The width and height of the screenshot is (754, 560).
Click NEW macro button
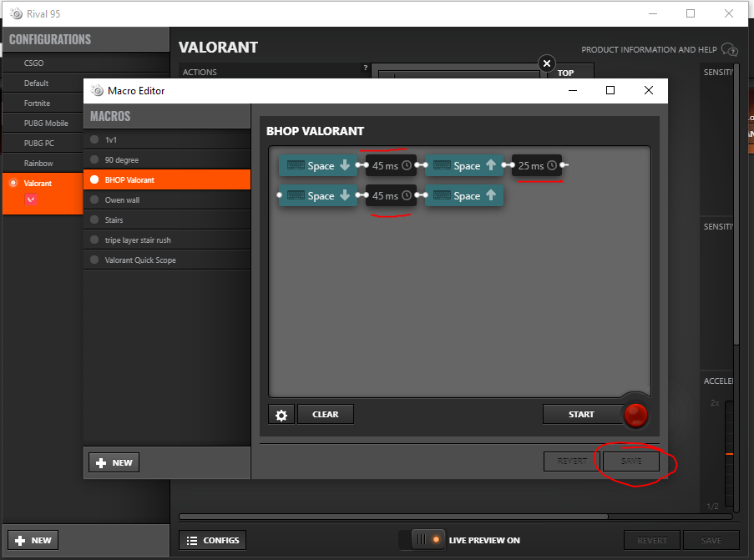click(x=114, y=463)
